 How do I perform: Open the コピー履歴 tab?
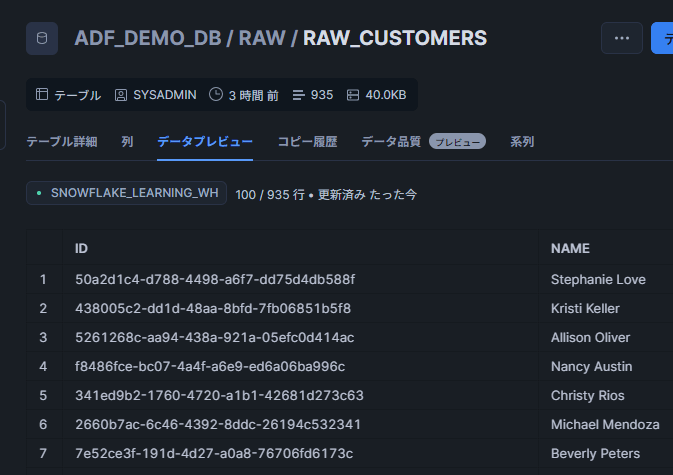(x=307, y=142)
